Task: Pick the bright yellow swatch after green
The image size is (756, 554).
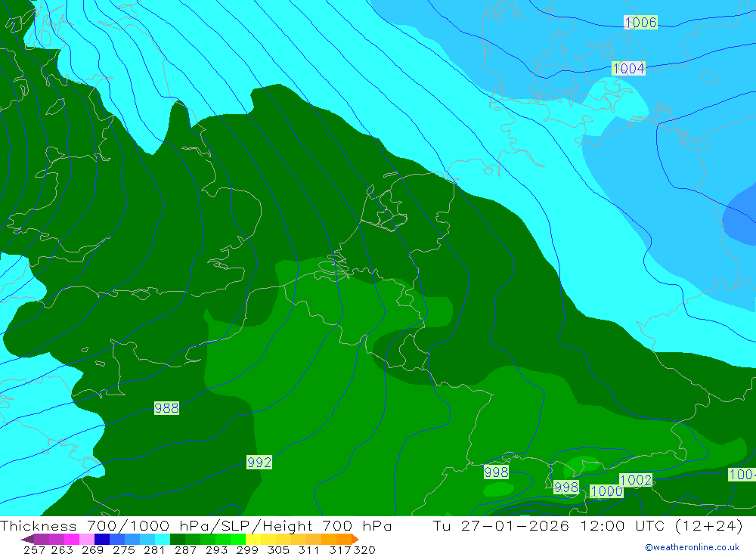Action: click(x=253, y=539)
